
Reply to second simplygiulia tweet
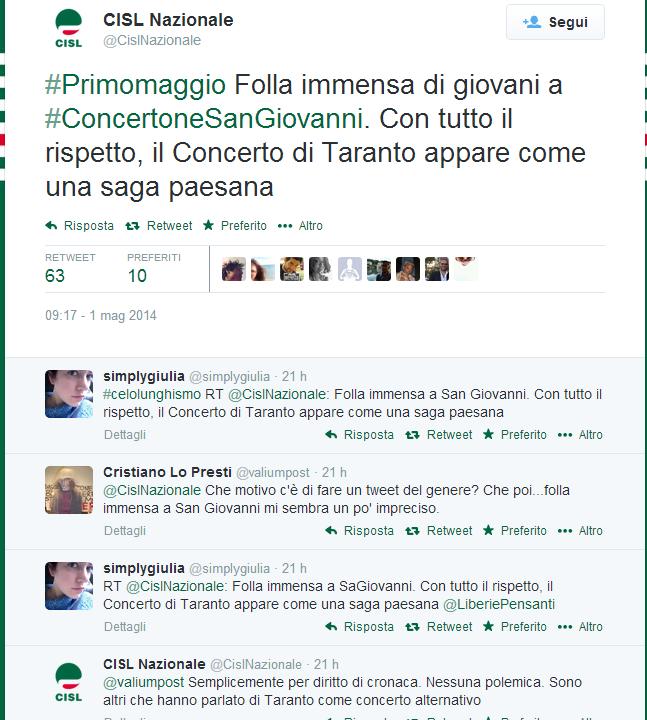[359, 626]
